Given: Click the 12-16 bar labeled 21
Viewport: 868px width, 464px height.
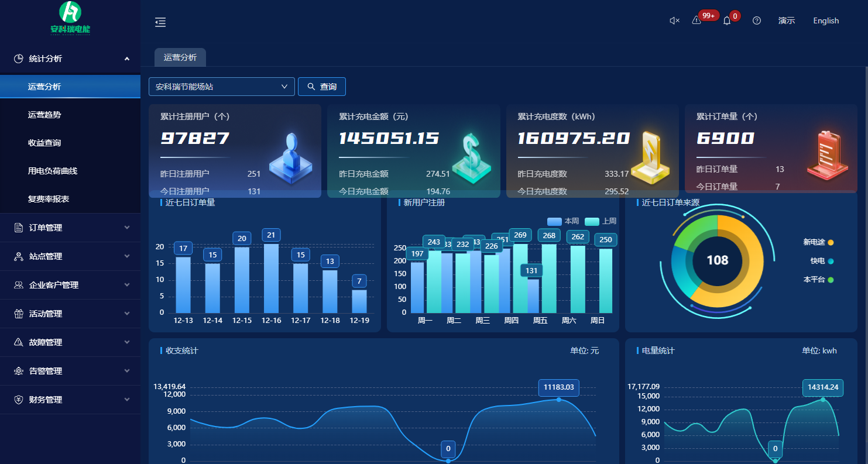Looking at the screenshot, I should click(271, 279).
